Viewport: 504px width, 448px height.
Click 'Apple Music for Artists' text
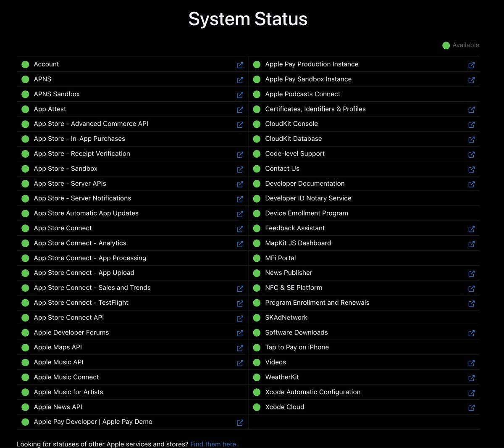coord(68,392)
